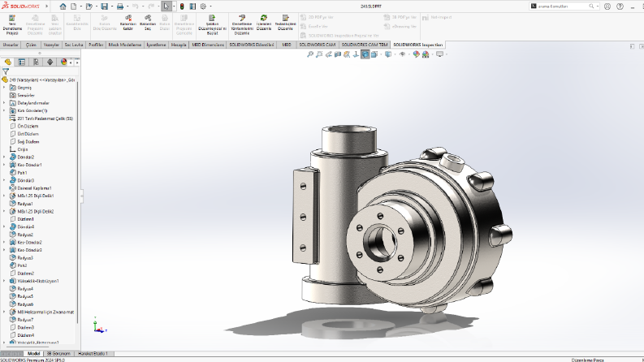Viewport: 644px width, 362px height.
Task: Click the feature tree filter funnel
Action: 6,71
